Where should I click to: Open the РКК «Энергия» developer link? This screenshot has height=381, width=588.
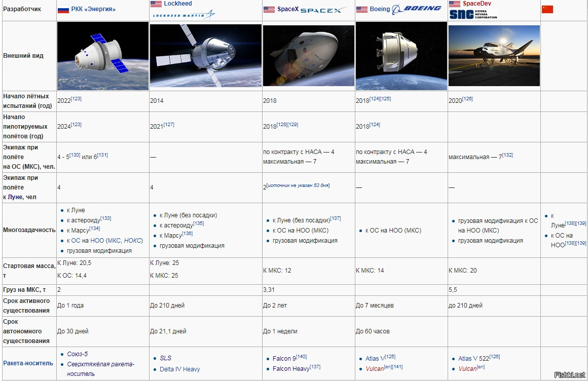tap(93, 10)
